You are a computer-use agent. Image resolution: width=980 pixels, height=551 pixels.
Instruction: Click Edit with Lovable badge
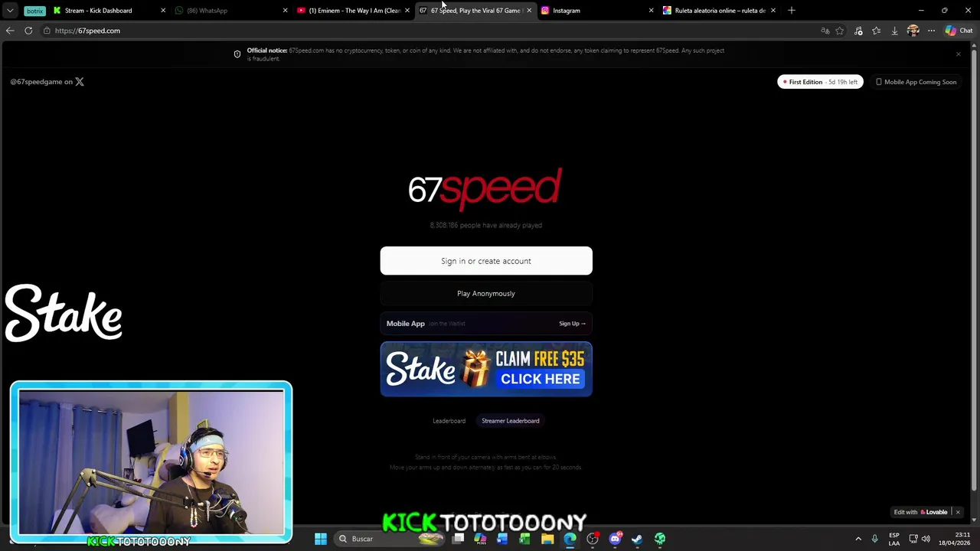(x=921, y=512)
